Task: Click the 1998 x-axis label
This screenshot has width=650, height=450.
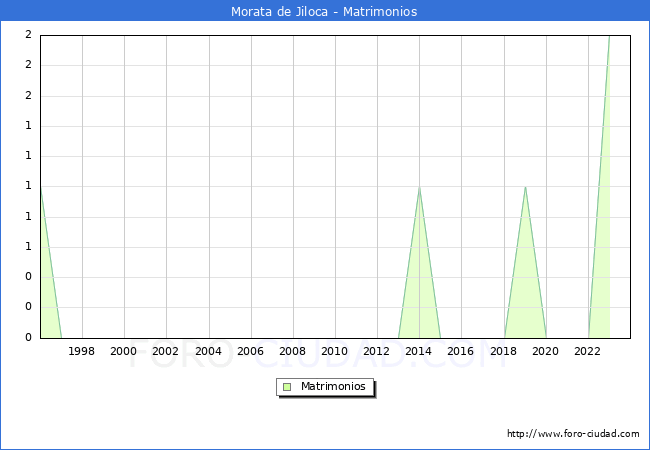Action: [81, 351]
